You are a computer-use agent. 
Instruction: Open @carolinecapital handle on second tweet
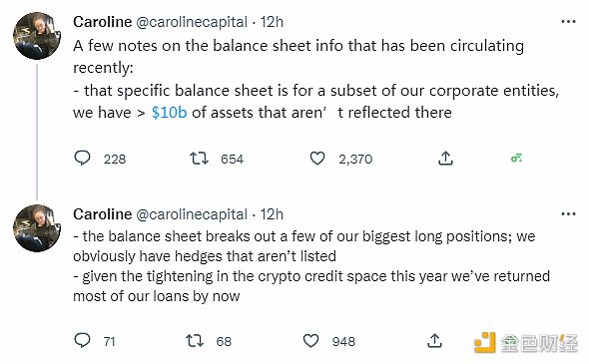click(192, 214)
